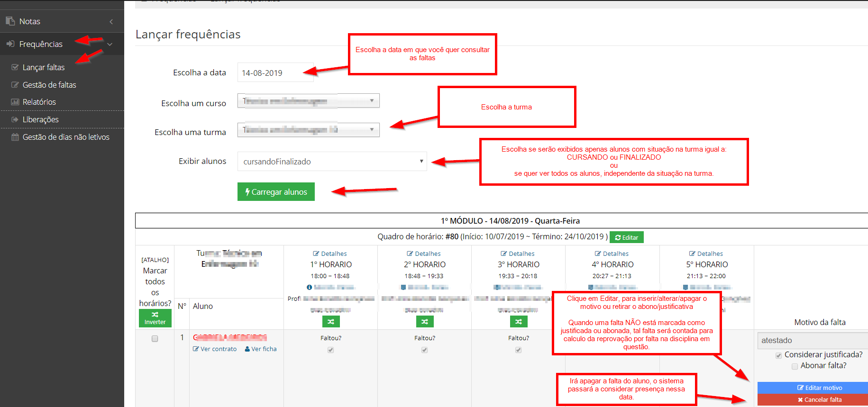
Task: Open Relatórios in the sidebar
Action: click(39, 102)
